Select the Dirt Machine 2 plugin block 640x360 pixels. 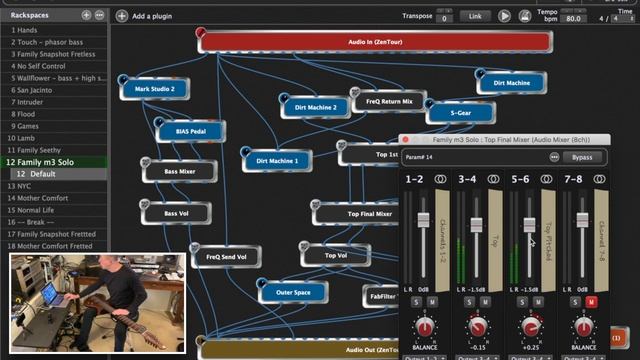tap(316, 107)
